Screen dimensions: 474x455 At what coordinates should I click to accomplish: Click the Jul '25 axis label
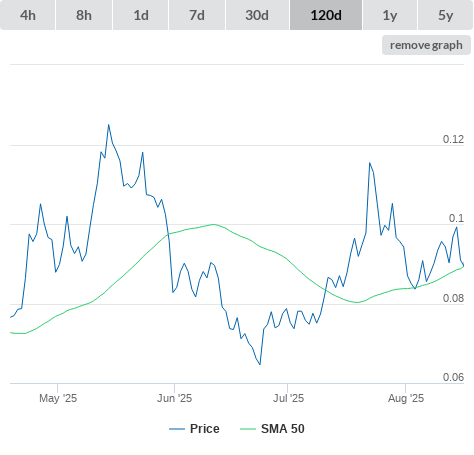click(288, 398)
